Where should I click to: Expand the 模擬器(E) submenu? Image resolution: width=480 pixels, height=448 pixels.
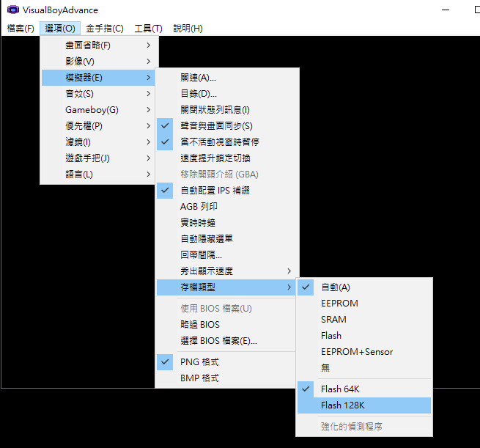coord(98,78)
